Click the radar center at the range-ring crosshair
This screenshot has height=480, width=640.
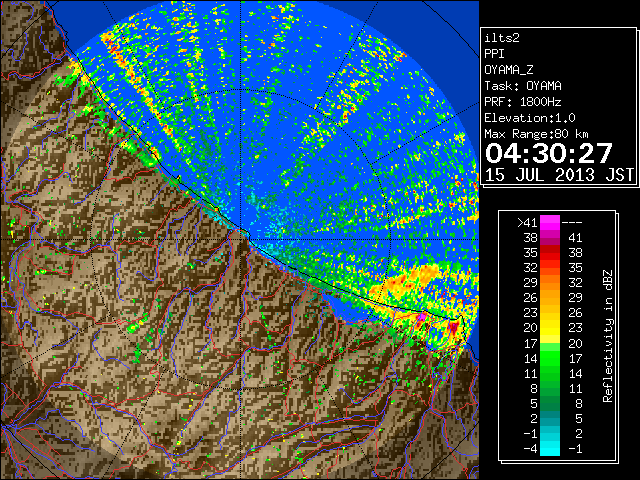pos(241,239)
